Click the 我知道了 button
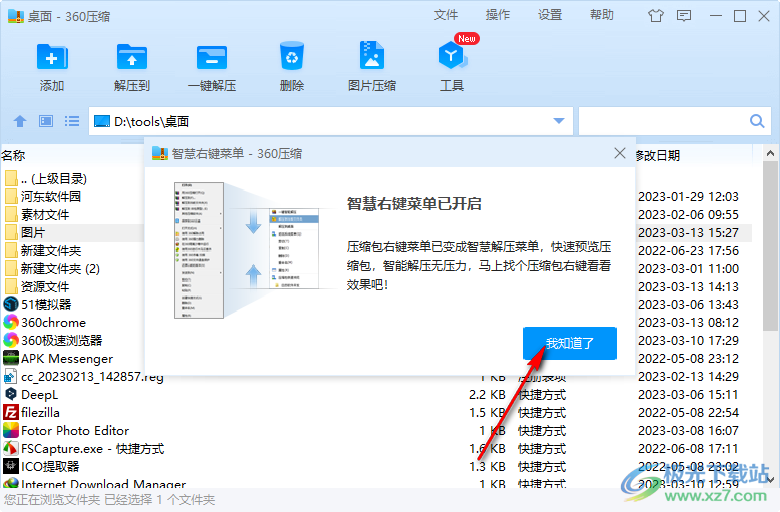 (x=570, y=343)
